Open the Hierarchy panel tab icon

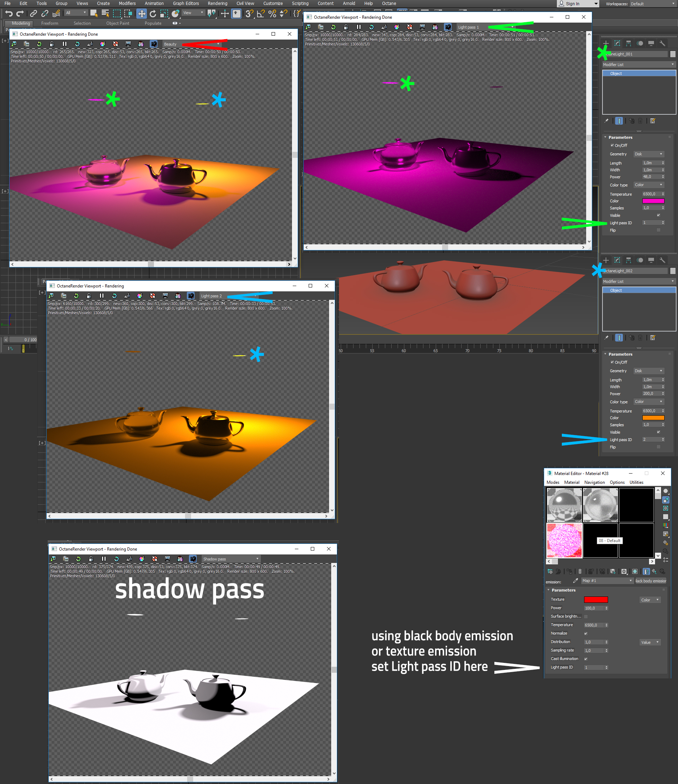pos(629,43)
